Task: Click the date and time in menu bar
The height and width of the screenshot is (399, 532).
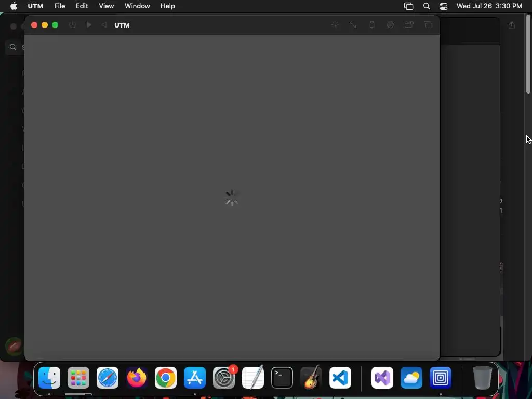Action: click(x=489, y=6)
